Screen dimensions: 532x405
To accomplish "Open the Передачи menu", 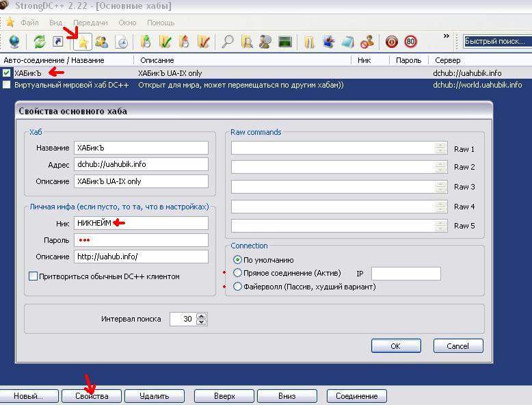I will tap(90, 23).
